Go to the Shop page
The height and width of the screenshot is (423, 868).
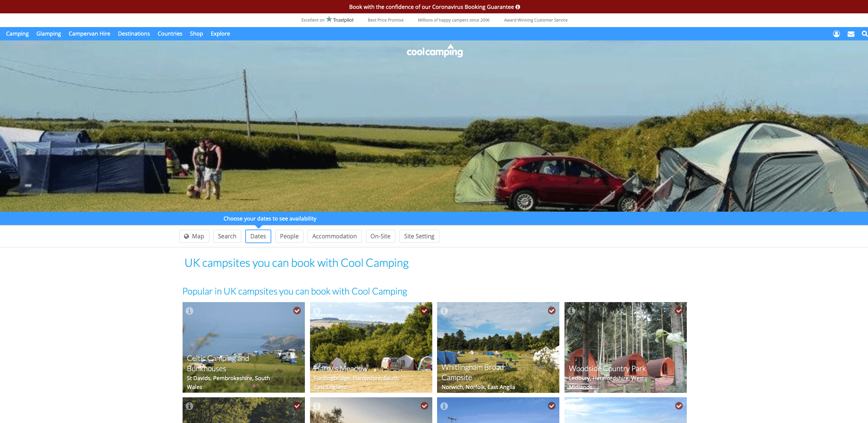pyautogui.click(x=196, y=34)
